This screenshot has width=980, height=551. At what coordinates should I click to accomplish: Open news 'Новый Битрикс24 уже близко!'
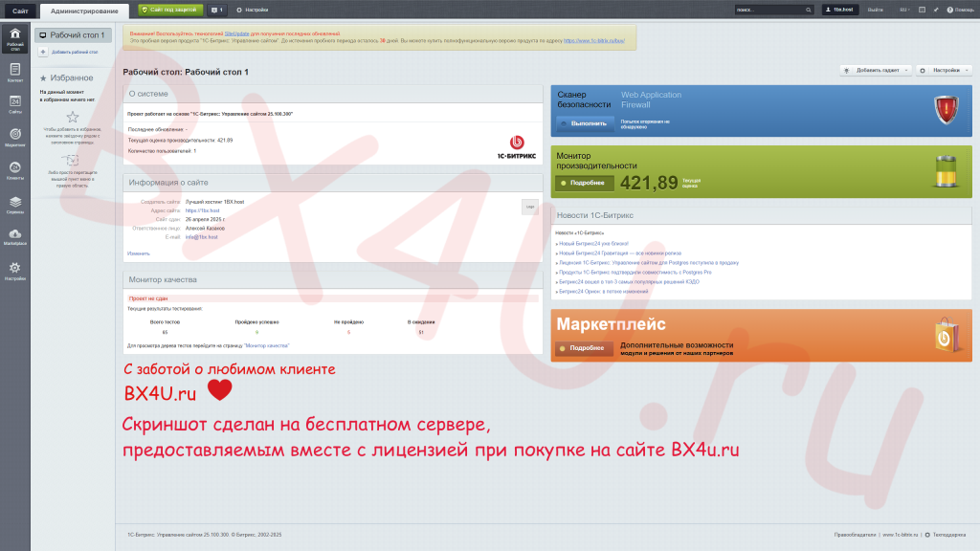tap(593, 244)
